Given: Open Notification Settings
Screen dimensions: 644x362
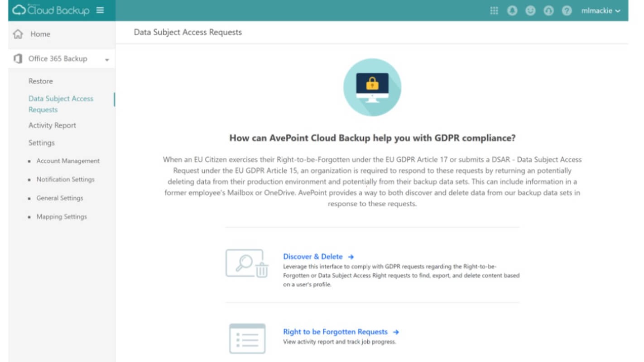Looking at the screenshot, I should tap(66, 180).
